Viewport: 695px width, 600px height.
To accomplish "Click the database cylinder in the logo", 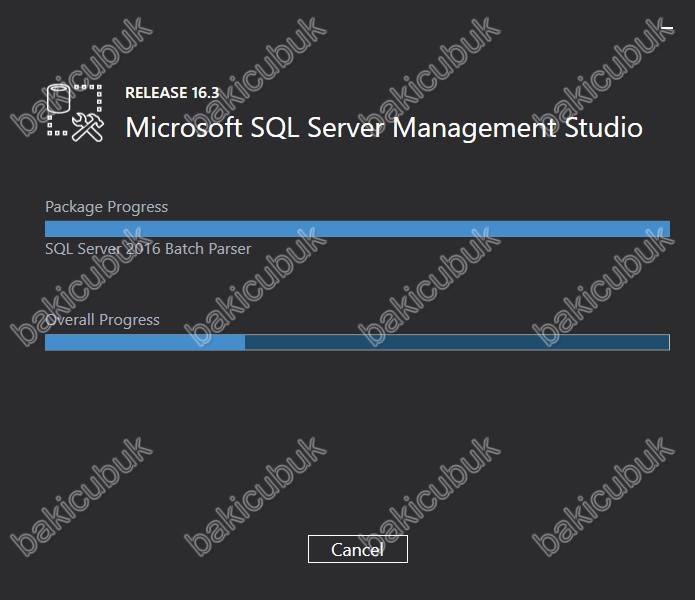I will click(59, 98).
